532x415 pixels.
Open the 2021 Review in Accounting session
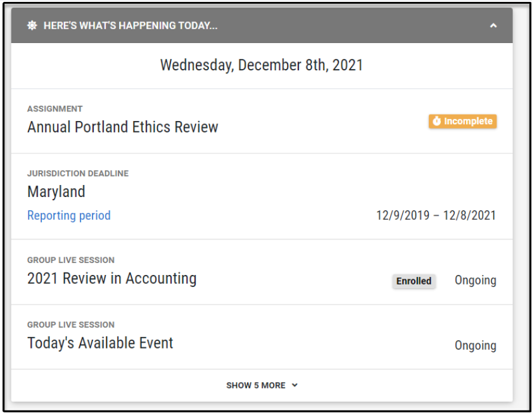coord(111,278)
